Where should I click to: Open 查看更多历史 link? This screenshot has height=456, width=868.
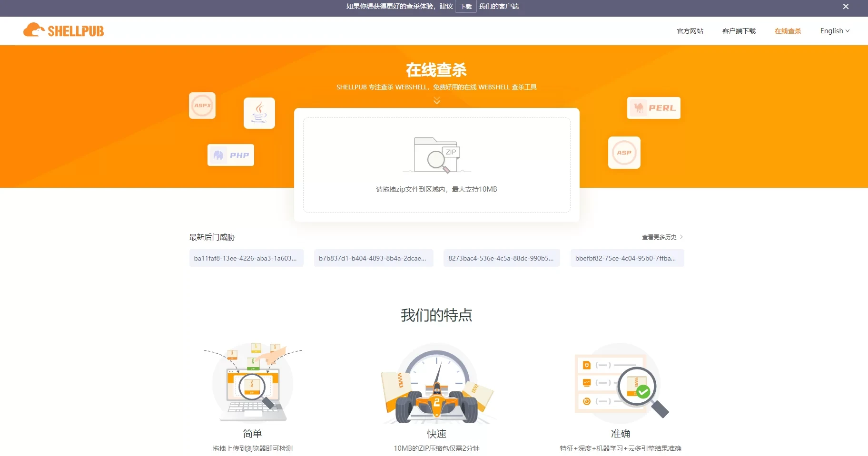click(x=659, y=237)
